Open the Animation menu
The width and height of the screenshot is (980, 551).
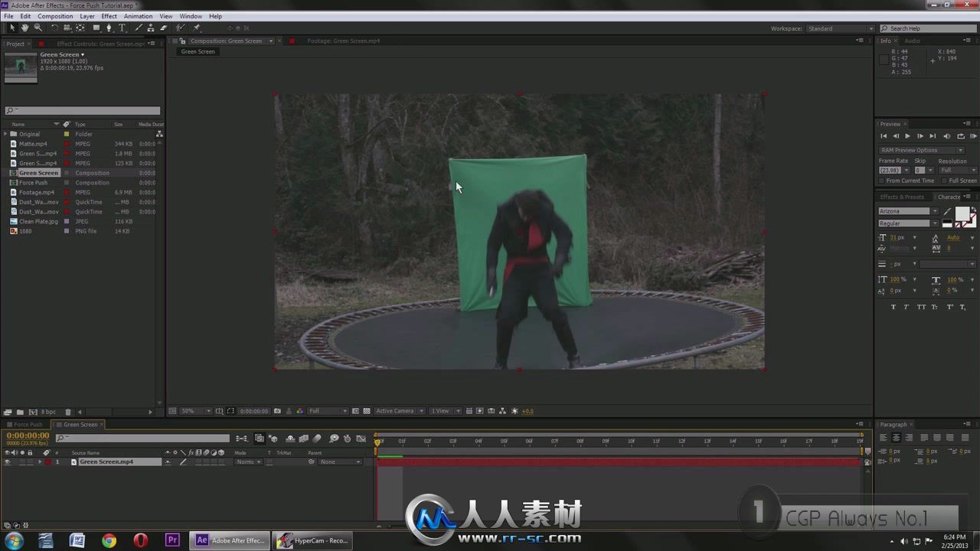coord(138,16)
